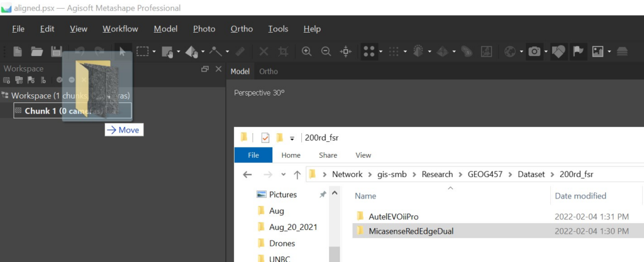The height and width of the screenshot is (262, 644).
Task: Click Add Chunk in Workspace toolbar
Action: click(x=6, y=80)
